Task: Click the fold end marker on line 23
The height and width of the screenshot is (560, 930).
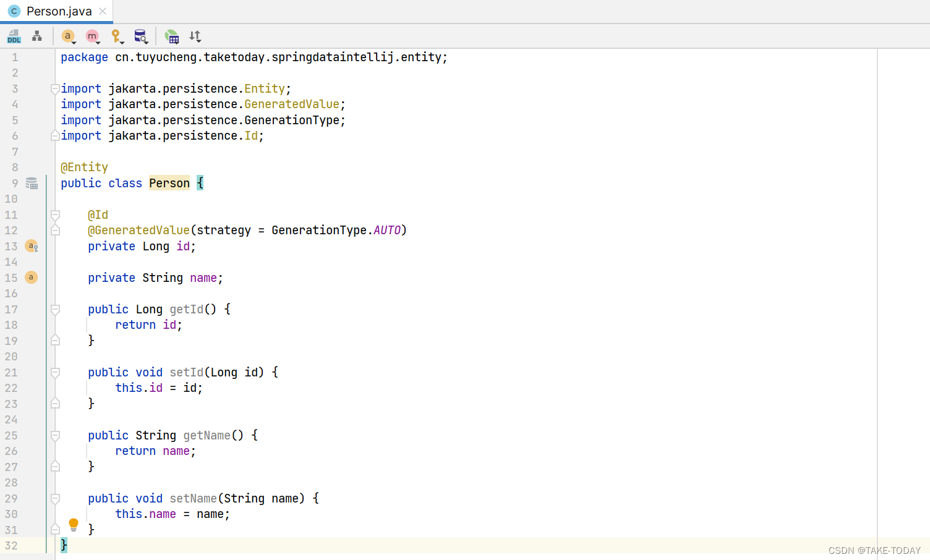Action: pos(55,404)
